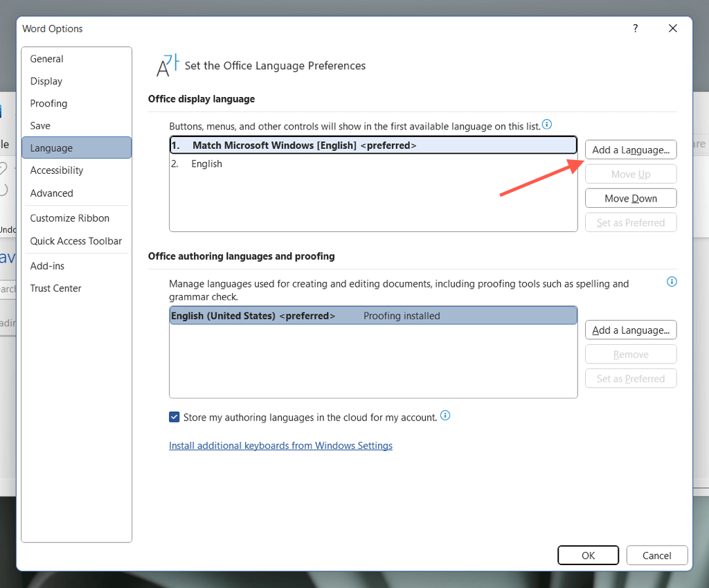The height and width of the screenshot is (588, 709).
Task: Go to Accessibility options
Action: click(56, 170)
